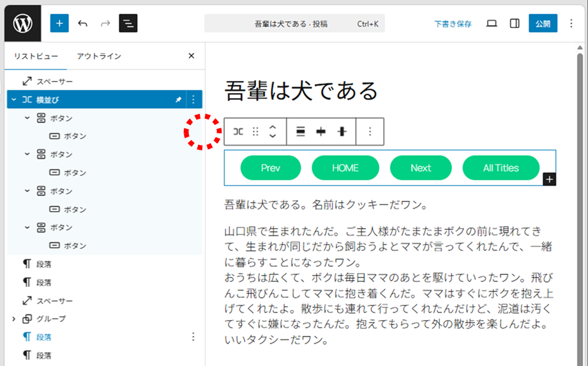Click the 下書き保存 save draft link
The height and width of the screenshot is (366, 588).
coord(453,24)
